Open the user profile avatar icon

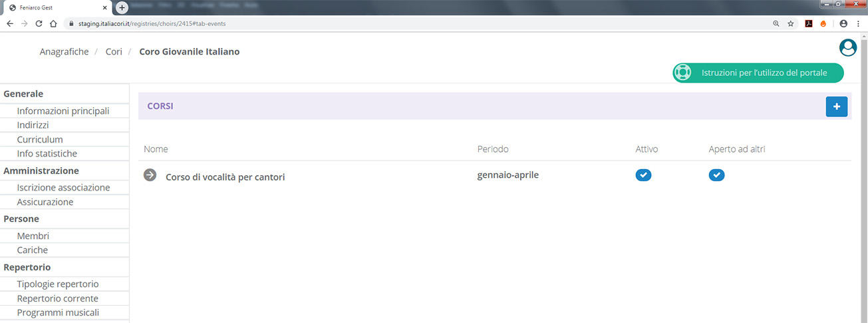[847, 48]
